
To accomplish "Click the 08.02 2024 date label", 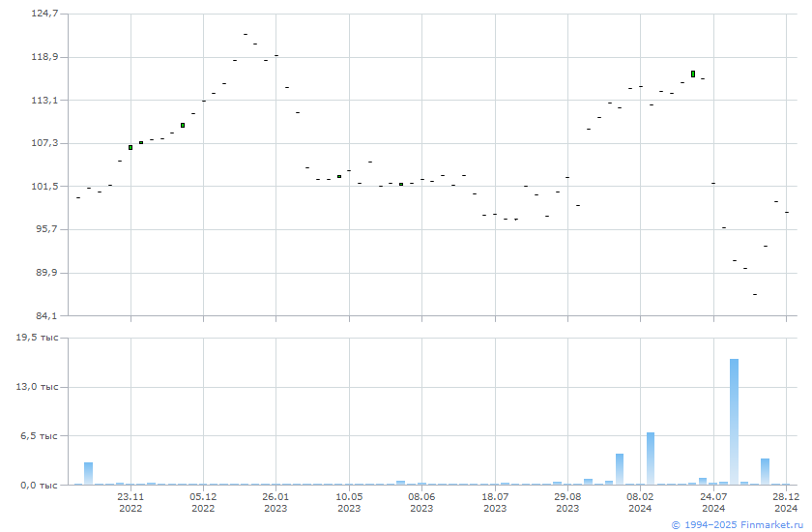I will tap(640, 502).
